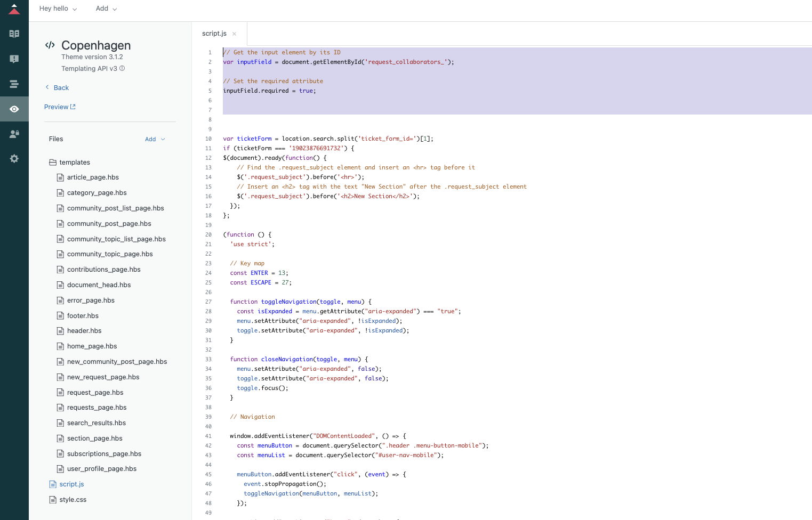The width and height of the screenshot is (812, 520).
Task: Open the Add dropdown in top bar
Action: point(106,9)
